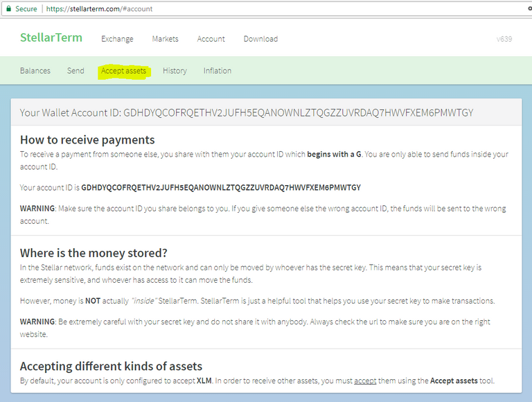532x402 pixels.
Task: Open the Exchange page
Action: pyautogui.click(x=117, y=39)
